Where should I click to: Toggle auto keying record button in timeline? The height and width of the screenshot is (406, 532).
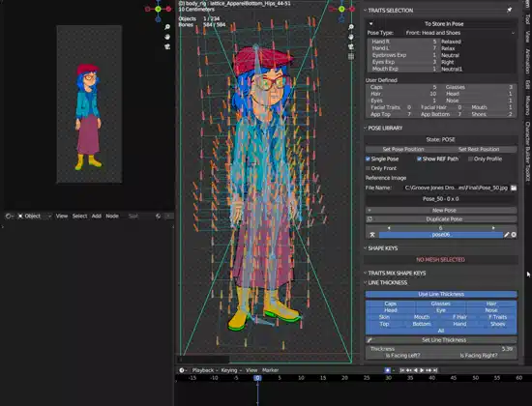(x=388, y=370)
